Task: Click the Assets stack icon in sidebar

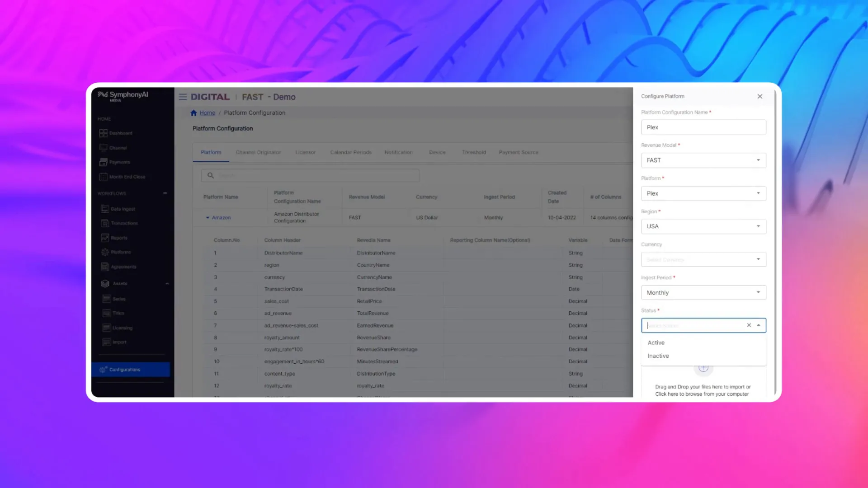Action: click(x=105, y=283)
